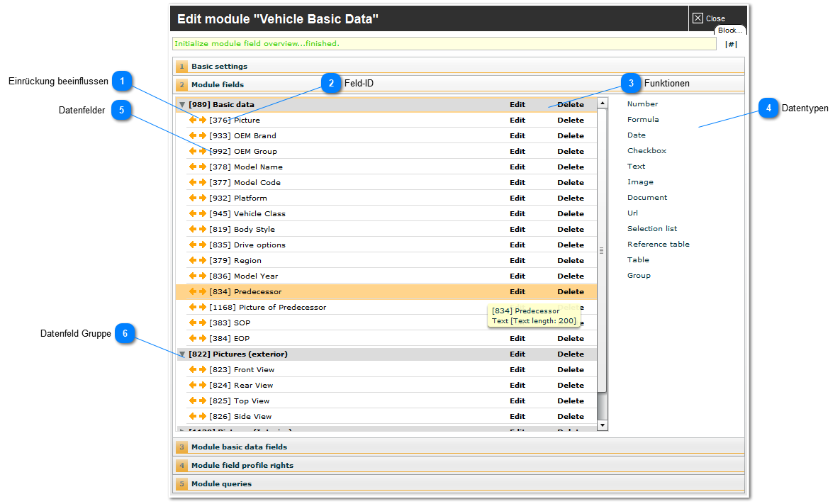Select the [1168] Picture of Predecessor row
Viewport: 840px width, 504px height.
pos(386,307)
